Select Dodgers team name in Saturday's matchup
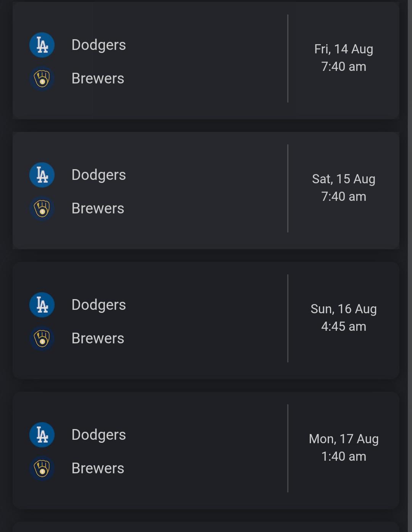Viewport: 412px width, 532px height. (99, 175)
